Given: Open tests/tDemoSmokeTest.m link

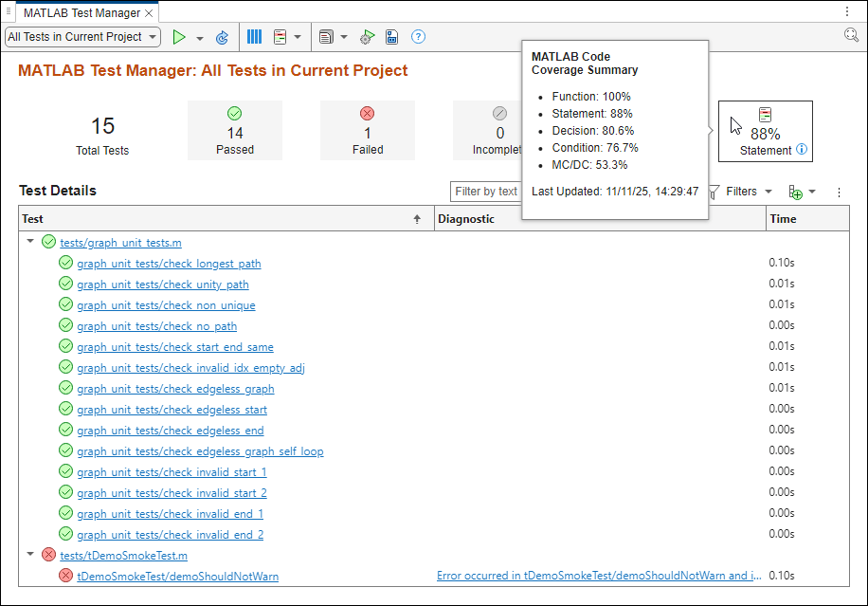Looking at the screenshot, I should point(123,556).
